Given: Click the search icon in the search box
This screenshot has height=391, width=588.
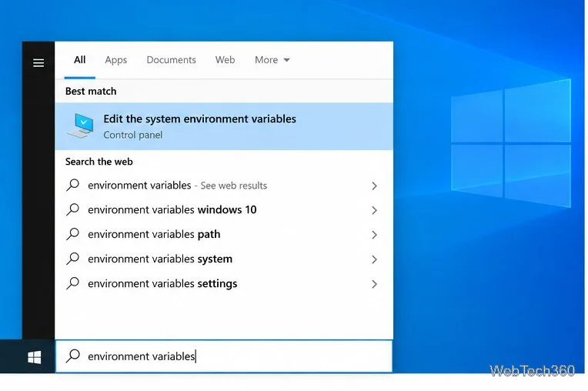Looking at the screenshot, I should [x=73, y=356].
